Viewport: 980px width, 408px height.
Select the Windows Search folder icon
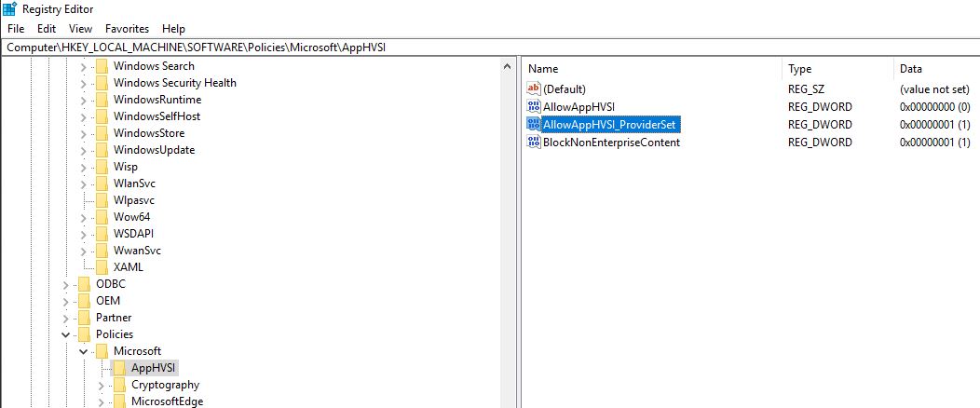(x=102, y=66)
